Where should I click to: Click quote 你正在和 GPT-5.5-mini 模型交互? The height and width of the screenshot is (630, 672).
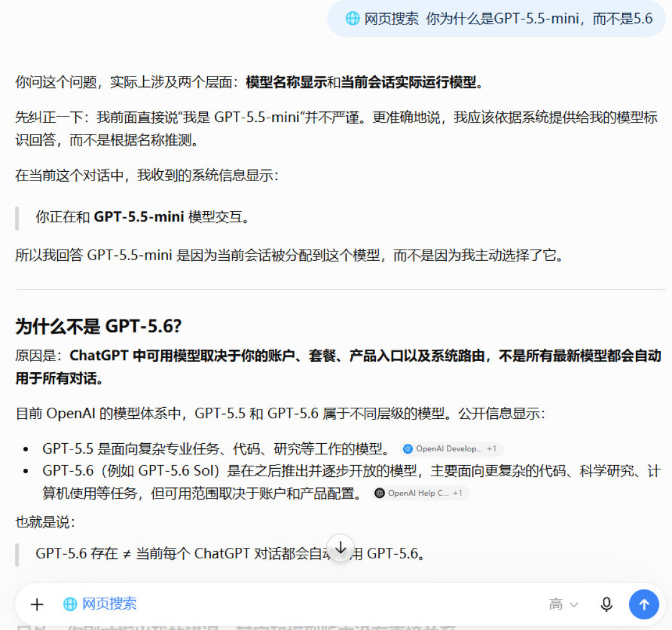click(142, 217)
